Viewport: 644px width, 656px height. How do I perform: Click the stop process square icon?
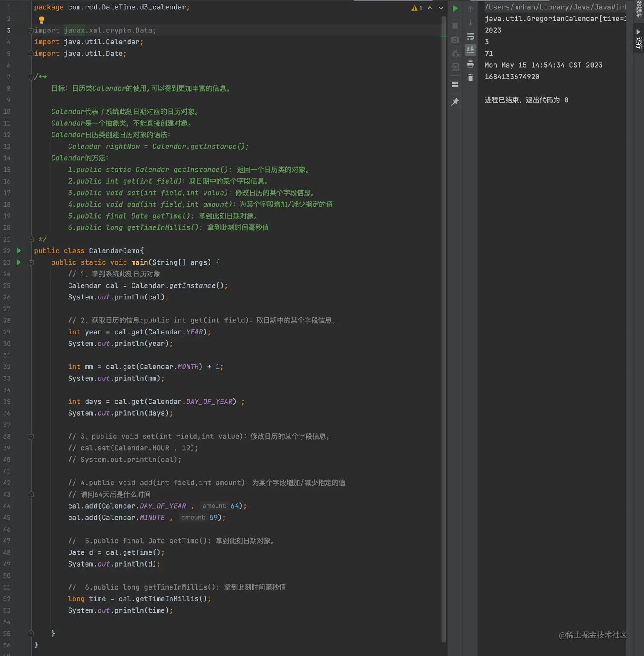pyautogui.click(x=455, y=26)
